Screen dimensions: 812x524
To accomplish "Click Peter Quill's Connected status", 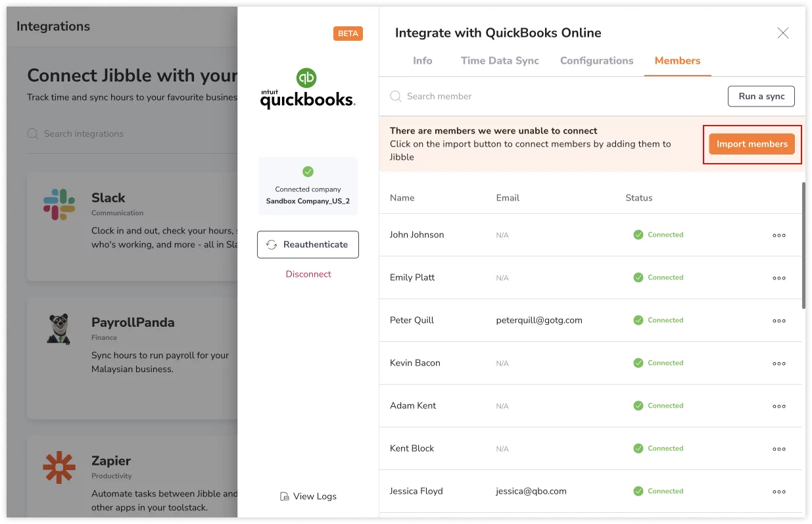I will (658, 320).
